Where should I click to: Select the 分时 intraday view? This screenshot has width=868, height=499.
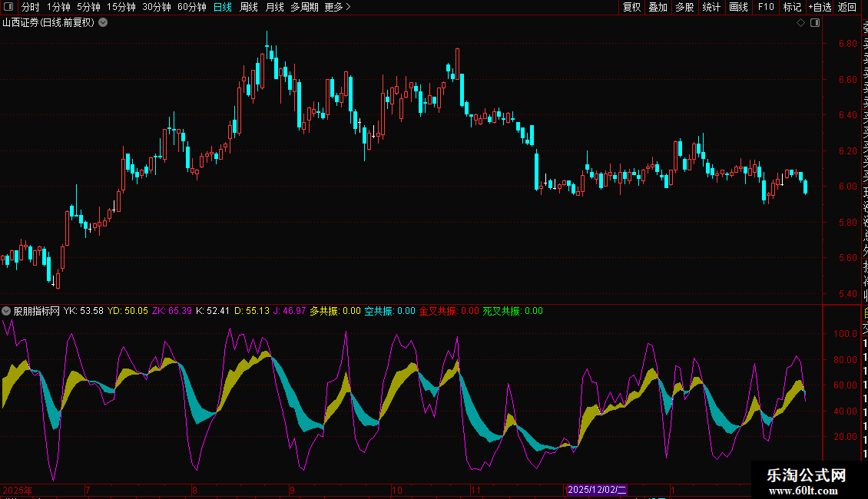(30, 7)
